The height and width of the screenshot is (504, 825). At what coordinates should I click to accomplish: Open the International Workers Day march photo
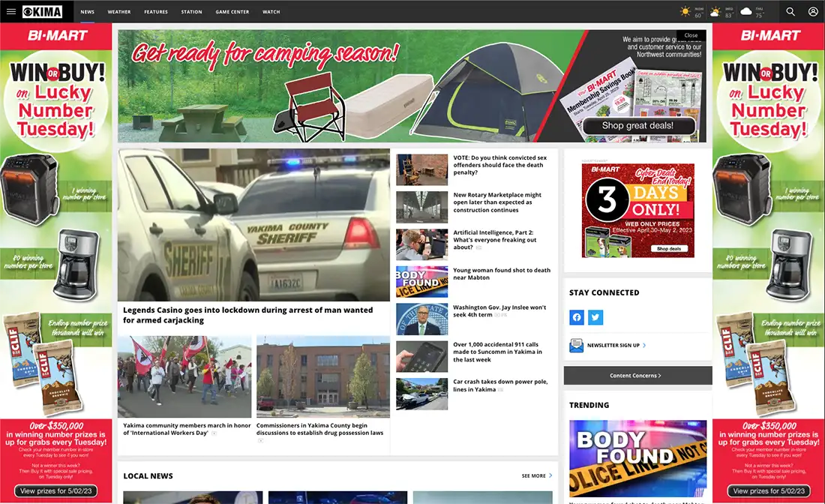pyautogui.click(x=184, y=376)
